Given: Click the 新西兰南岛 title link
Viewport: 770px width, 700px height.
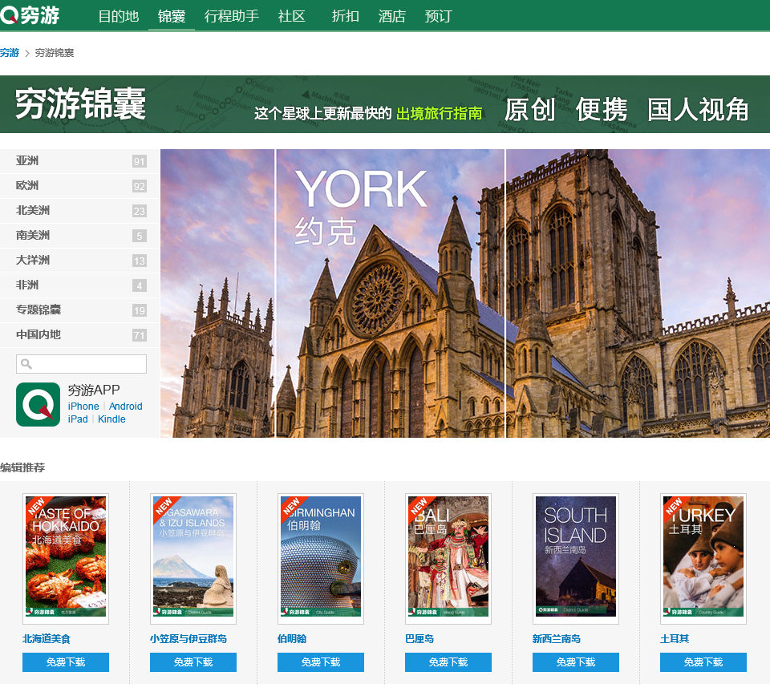Looking at the screenshot, I should tap(557, 638).
